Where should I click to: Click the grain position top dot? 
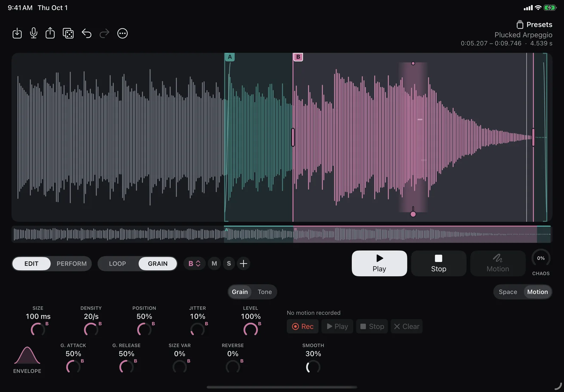coord(413,63)
